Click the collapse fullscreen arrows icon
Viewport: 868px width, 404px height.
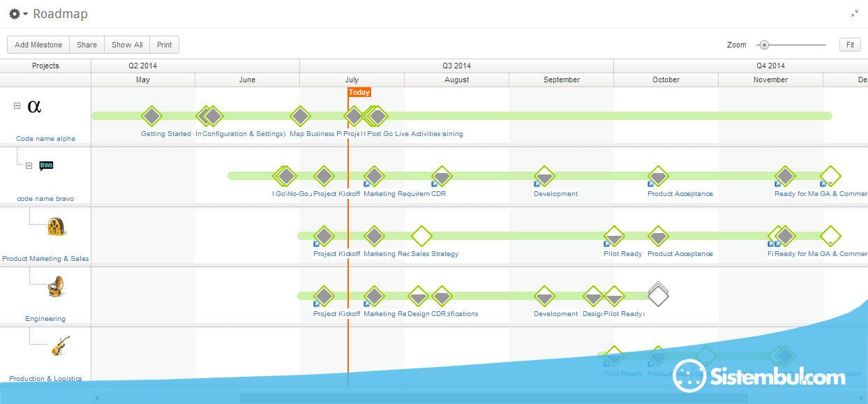(x=855, y=14)
